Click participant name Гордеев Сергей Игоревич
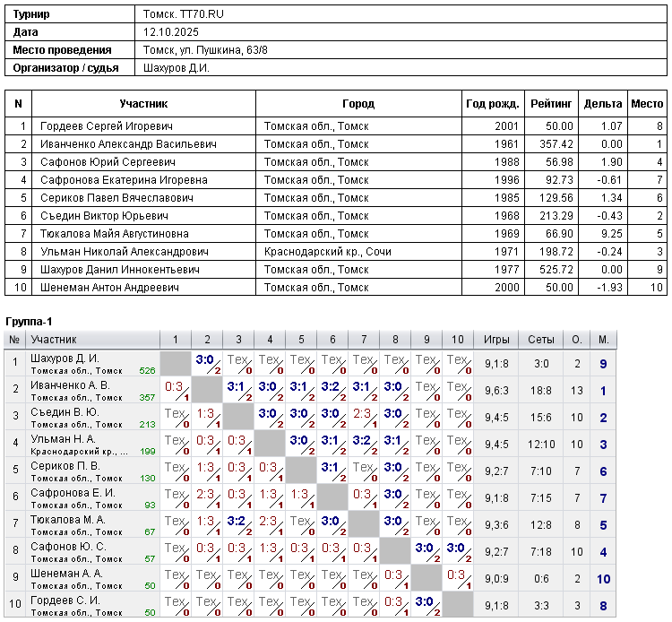The width and height of the screenshot is (672, 622). [x=107, y=126]
